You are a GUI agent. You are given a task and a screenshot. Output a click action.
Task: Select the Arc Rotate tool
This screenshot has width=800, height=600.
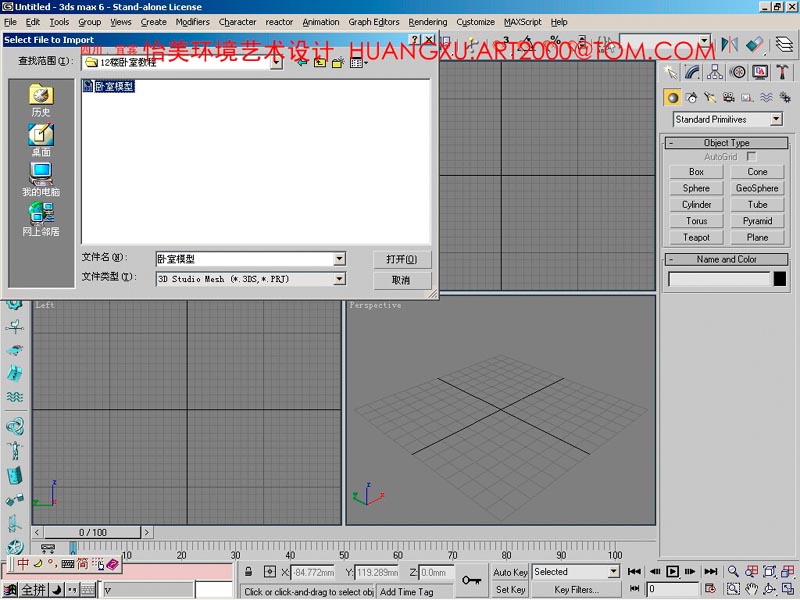[769, 589]
